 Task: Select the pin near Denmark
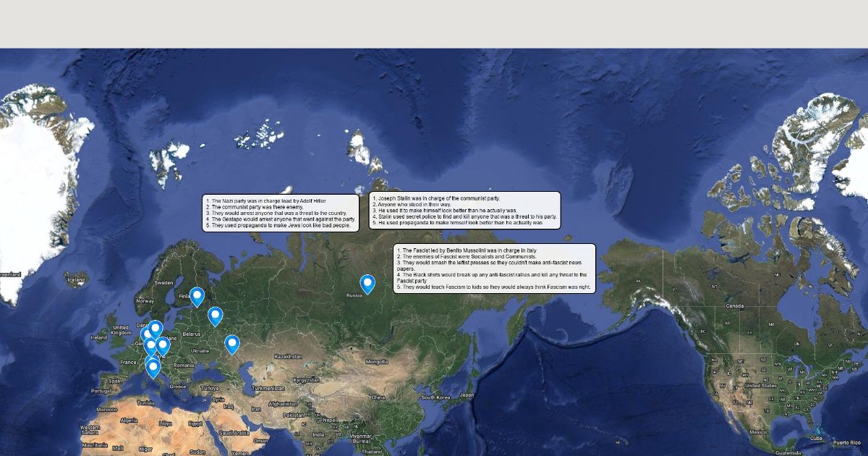click(155, 329)
